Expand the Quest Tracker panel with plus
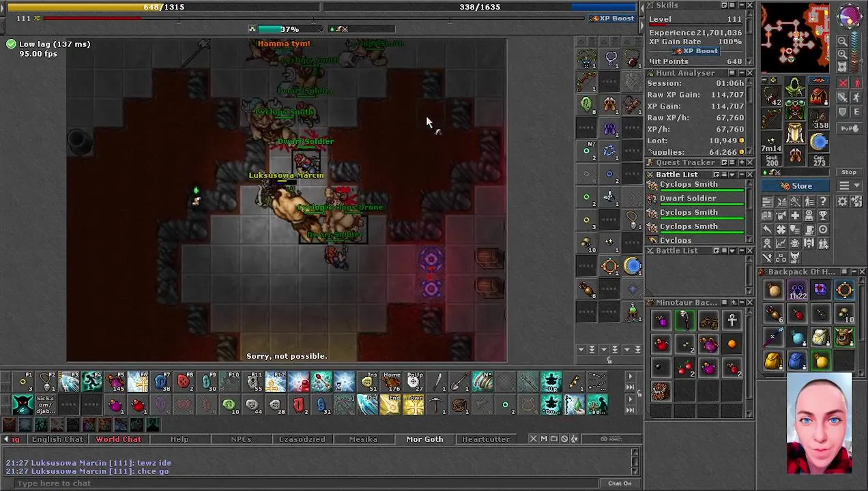This screenshot has width=868, height=491. [x=741, y=162]
